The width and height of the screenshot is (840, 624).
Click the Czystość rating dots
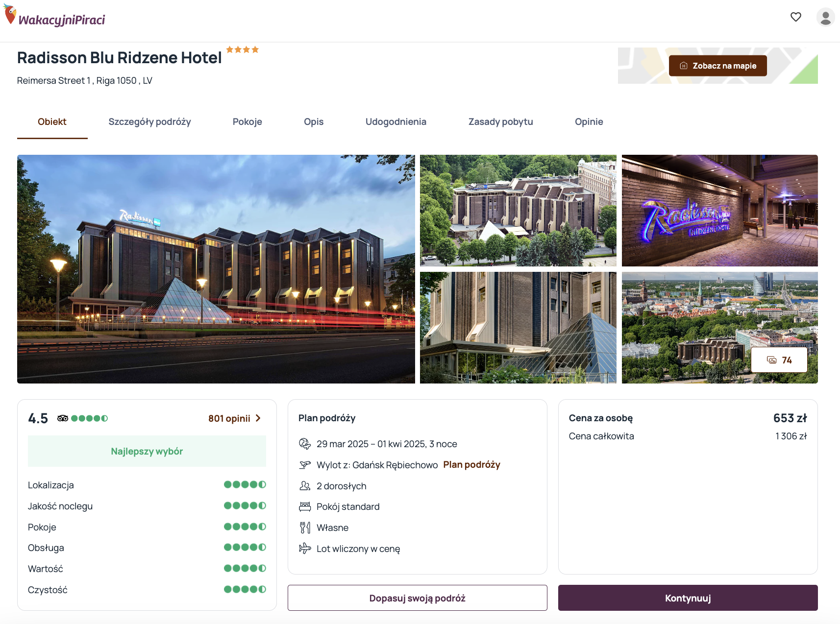click(x=245, y=589)
